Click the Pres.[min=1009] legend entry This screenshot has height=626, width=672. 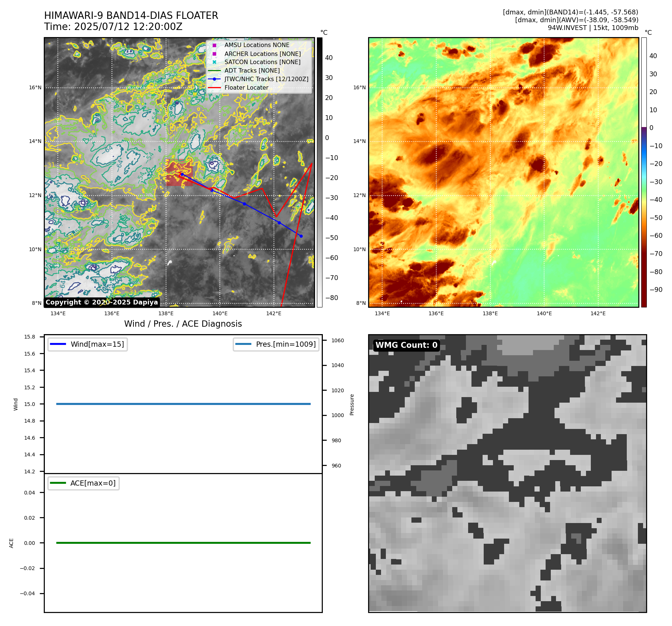(x=276, y=344)
